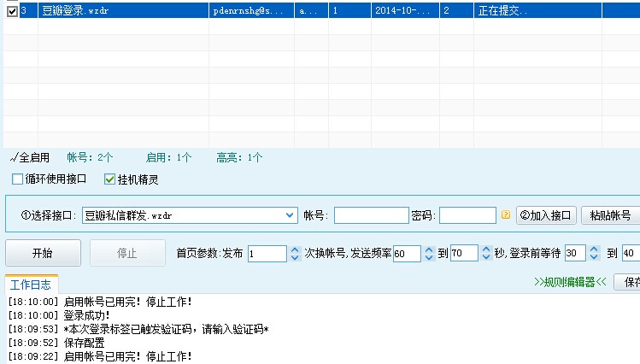
Task: Toggle the 挂机精灵 checkbox
Action: pos(109,179)
